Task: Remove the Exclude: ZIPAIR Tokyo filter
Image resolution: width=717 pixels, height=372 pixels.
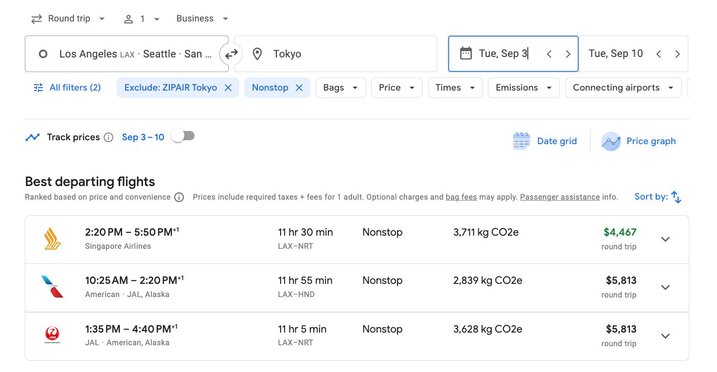Action: point(228,88)
